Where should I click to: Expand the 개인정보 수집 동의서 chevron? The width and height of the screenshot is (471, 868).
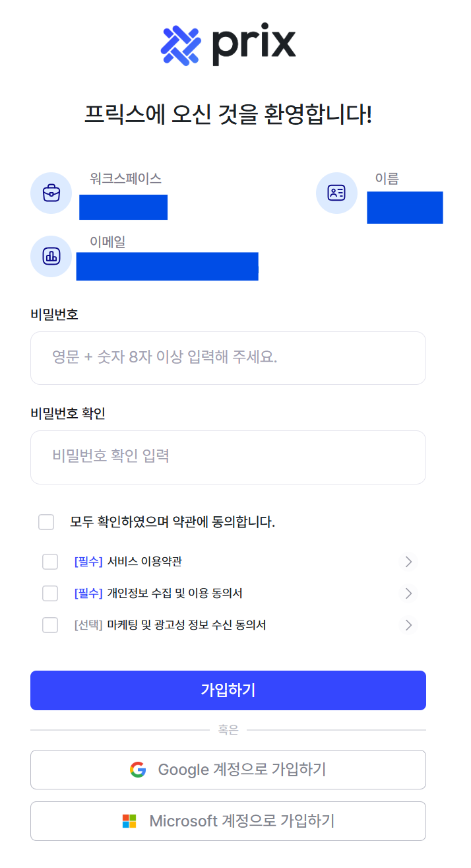[408, 593]
